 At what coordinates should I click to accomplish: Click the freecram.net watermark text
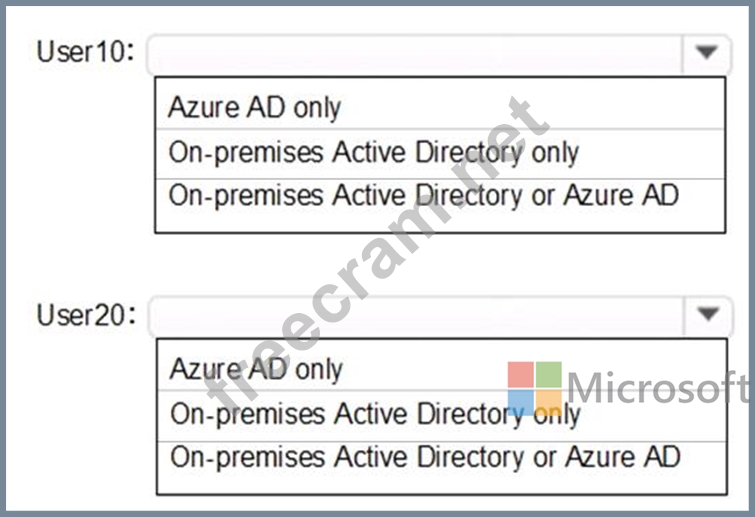[x=377, y=249]
